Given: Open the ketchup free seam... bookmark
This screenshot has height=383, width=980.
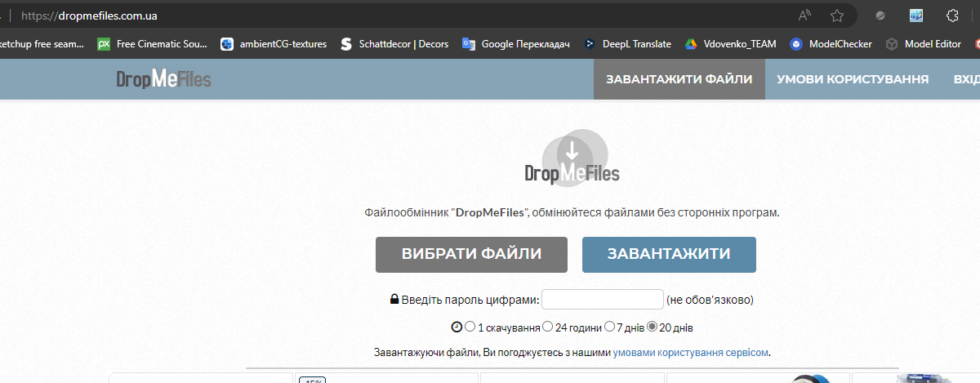Looking at the screenshot, I should pyautogui.click(x=41, y=44).
